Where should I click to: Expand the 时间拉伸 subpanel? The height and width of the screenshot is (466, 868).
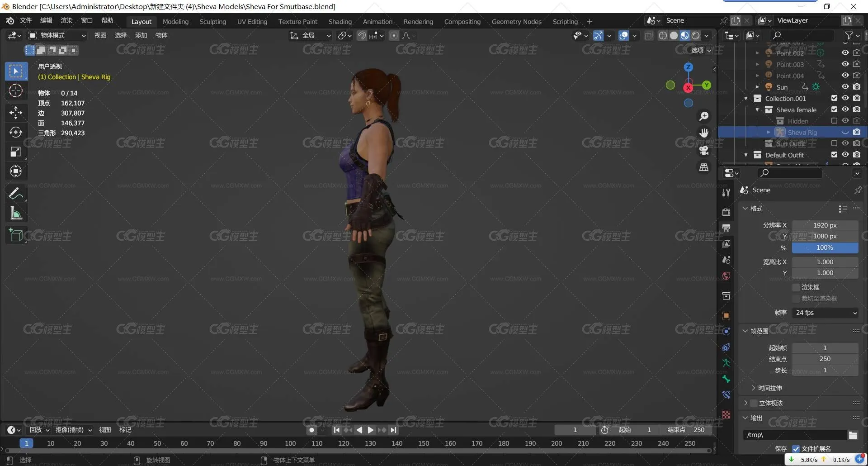(x=753, y=388)
